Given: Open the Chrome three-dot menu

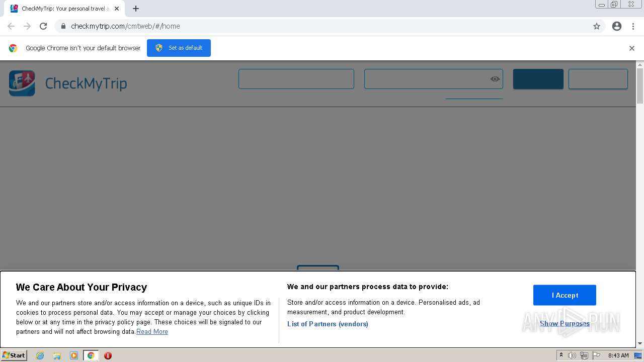Looking at the screenshot, I should [633, 26].
